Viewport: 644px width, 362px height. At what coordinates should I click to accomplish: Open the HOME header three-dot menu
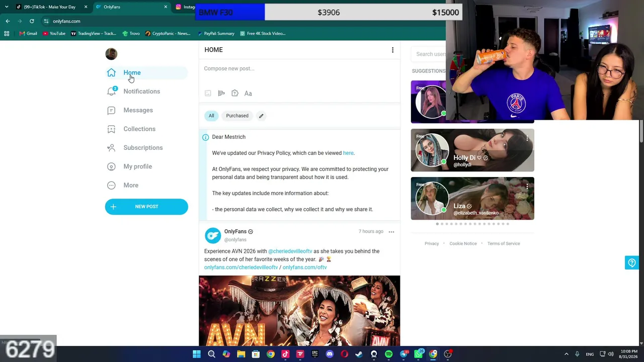pyautogui.click(x=392, y=50)
